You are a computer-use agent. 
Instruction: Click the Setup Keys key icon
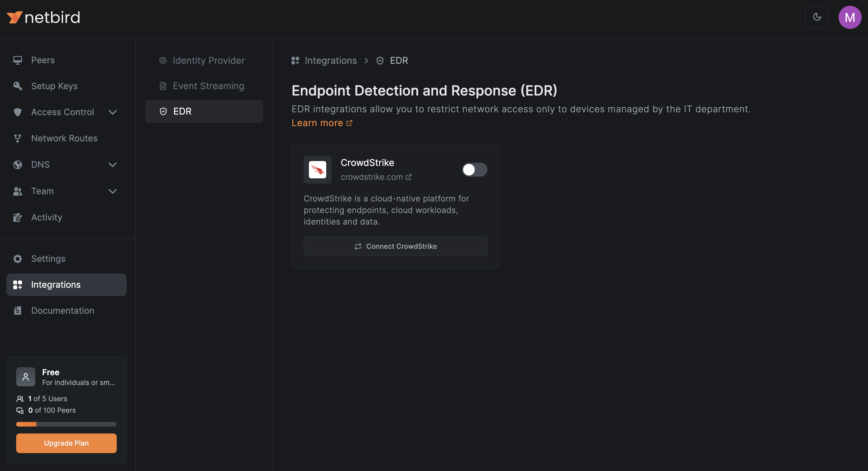click(x=18, y=86)
